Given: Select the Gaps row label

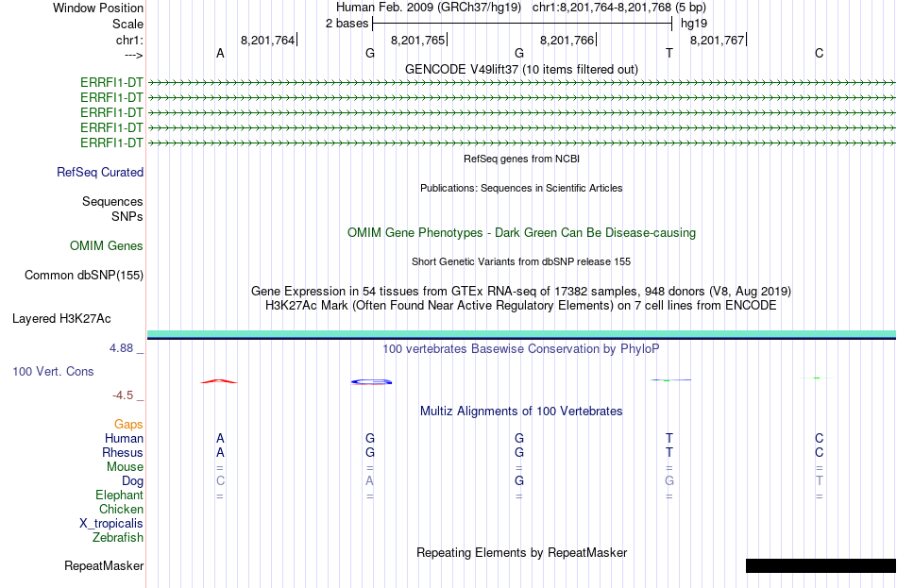Looking at the screenshot, I should pos(128,425).
